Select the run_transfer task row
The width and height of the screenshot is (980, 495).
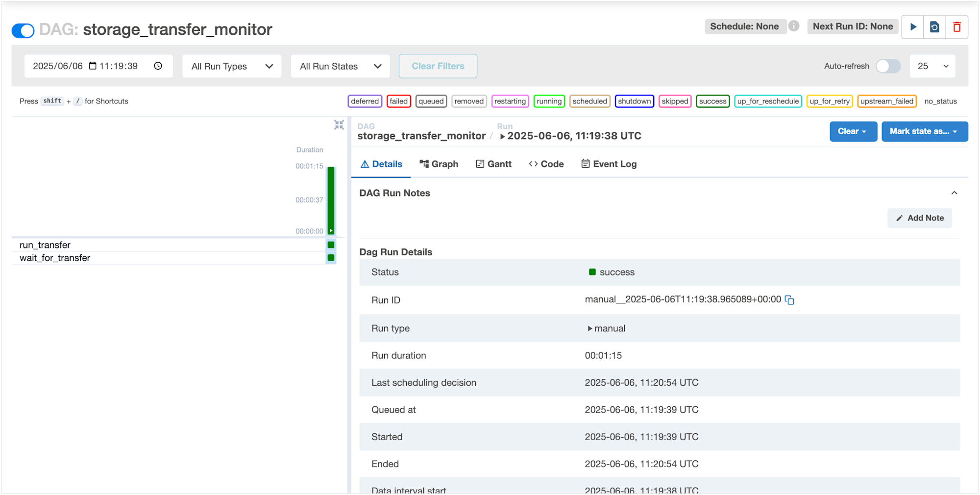tap(174, 245)
